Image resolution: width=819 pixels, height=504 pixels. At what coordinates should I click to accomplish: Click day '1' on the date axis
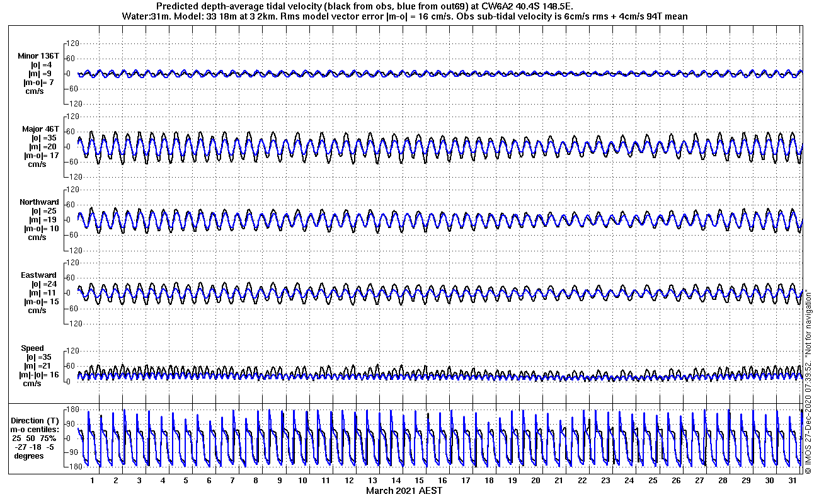pyautogui.click(x=92, y=480)
